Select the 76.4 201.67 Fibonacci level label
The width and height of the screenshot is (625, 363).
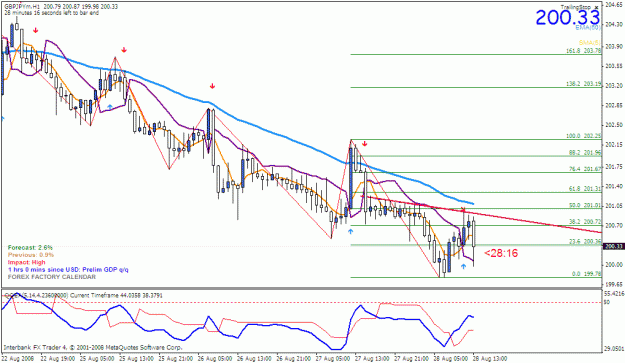tap(585, 169)
